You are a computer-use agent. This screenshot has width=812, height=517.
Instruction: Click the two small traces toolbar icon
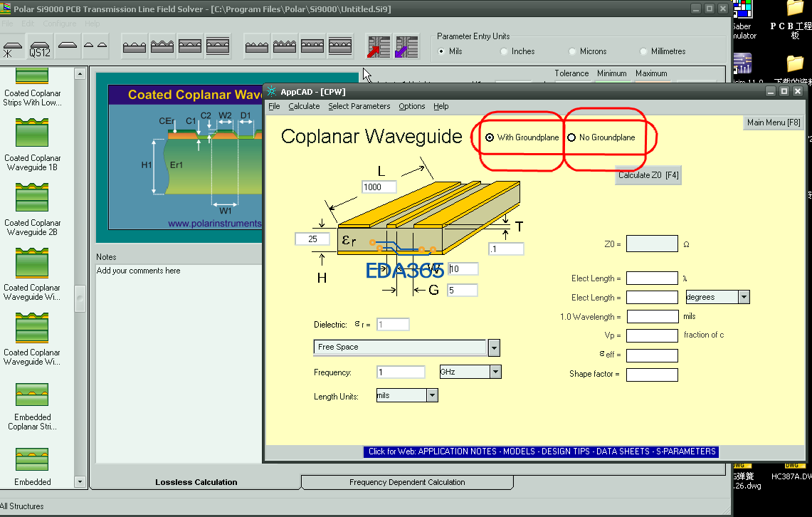[95, 47]
